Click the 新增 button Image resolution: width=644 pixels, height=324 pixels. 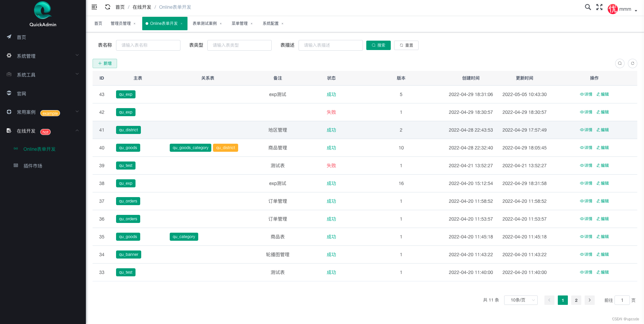pos(105,63)
